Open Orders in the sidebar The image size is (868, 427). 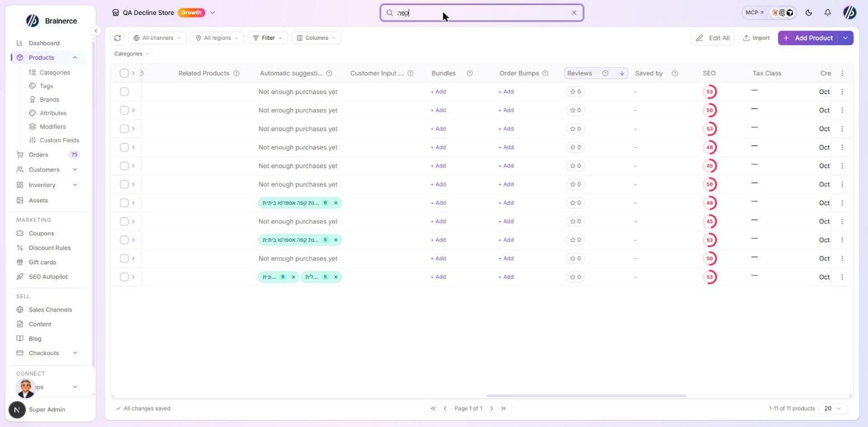(x=39, y=155)
